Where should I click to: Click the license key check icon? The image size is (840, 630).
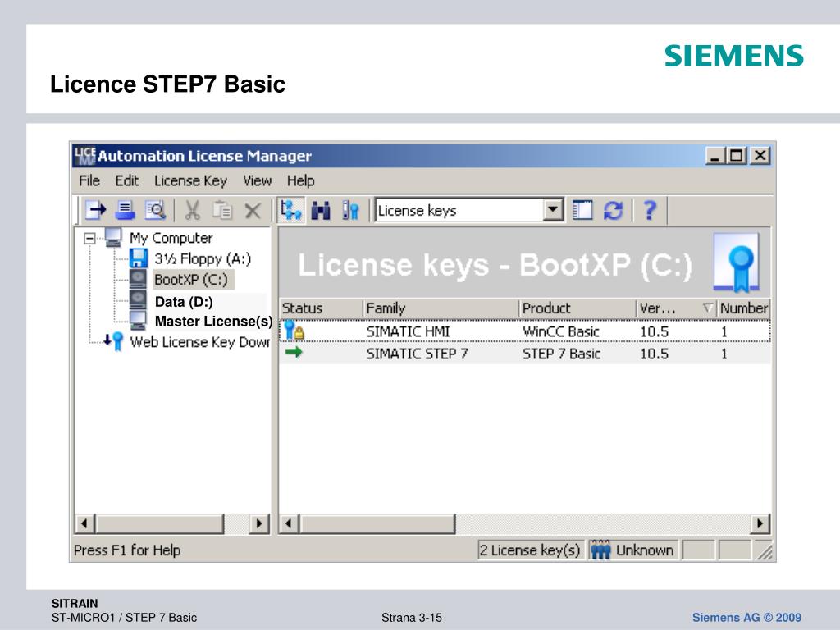pos(351,211)
